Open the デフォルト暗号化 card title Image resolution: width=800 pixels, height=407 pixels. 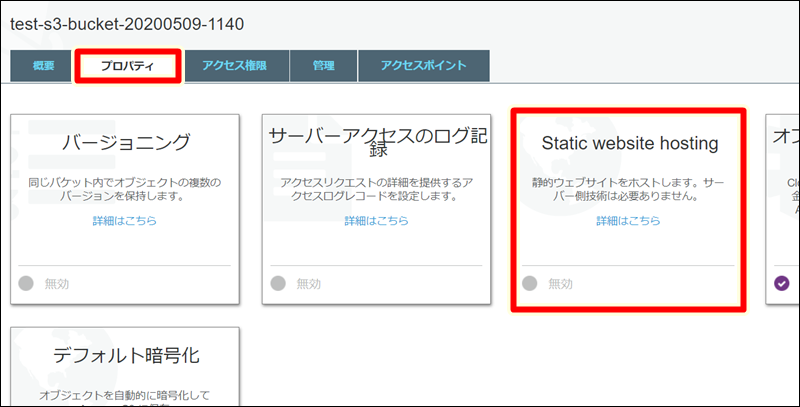coord(126,355)
